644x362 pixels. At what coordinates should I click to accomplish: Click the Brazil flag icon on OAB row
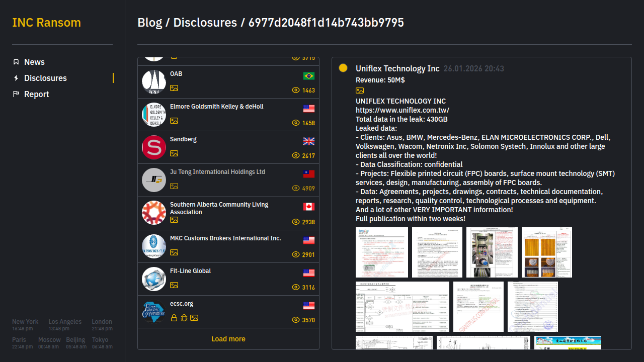point(309,76)
